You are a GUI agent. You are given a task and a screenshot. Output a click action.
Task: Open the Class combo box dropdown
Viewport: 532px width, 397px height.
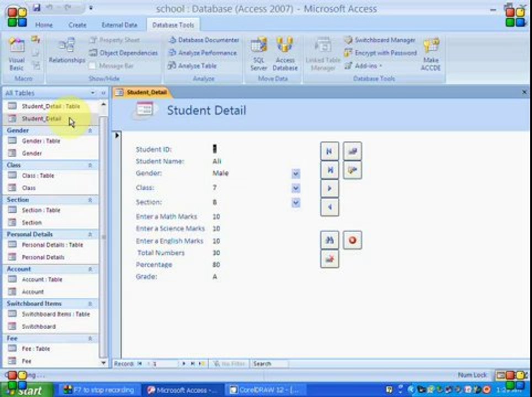pyautogui.click(x=296, y=189)
